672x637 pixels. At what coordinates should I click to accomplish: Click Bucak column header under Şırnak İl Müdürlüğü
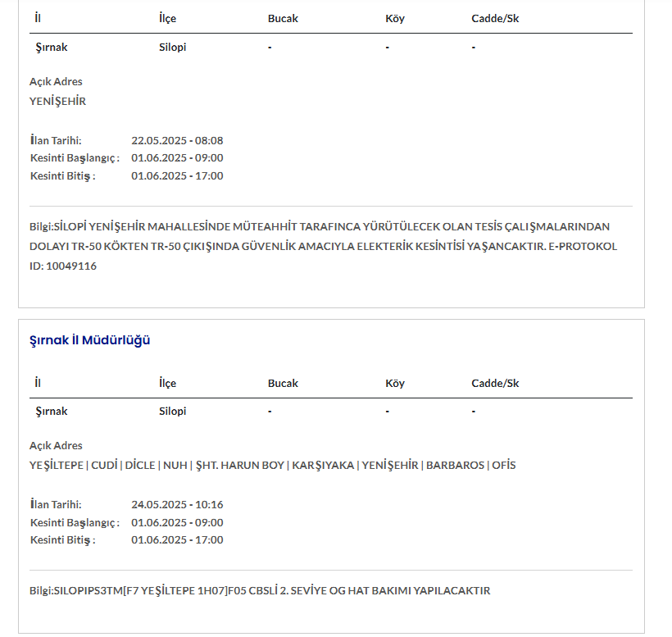(283, 383)
